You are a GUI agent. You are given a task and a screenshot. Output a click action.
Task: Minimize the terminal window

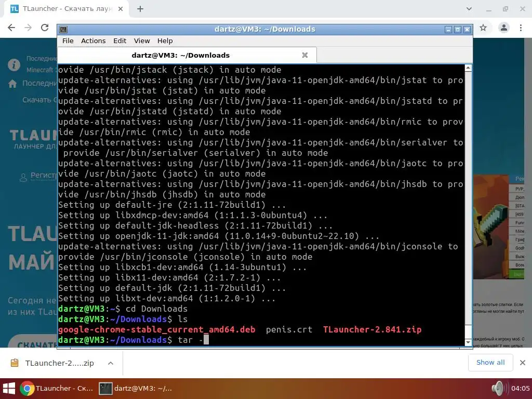pos(448,30)
